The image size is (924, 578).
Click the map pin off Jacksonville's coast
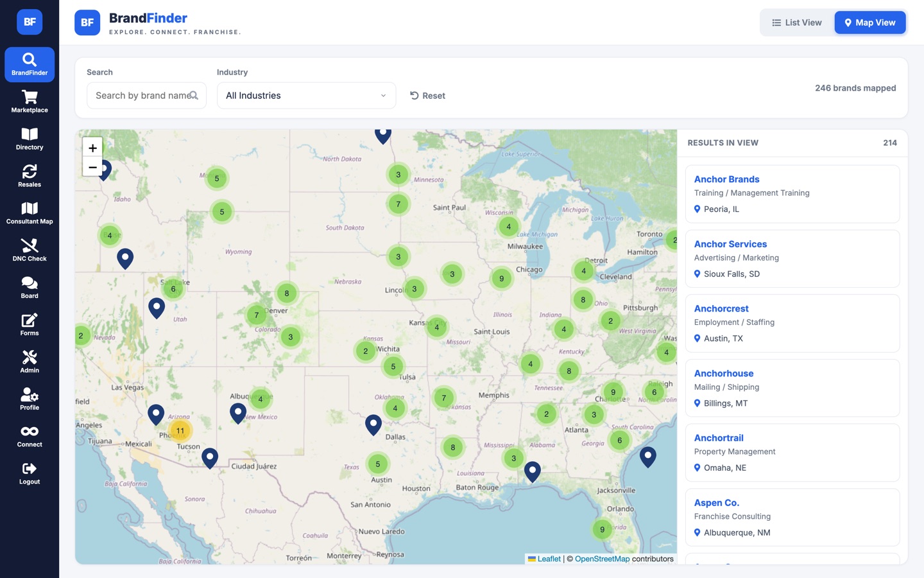(x=648, y=457)
